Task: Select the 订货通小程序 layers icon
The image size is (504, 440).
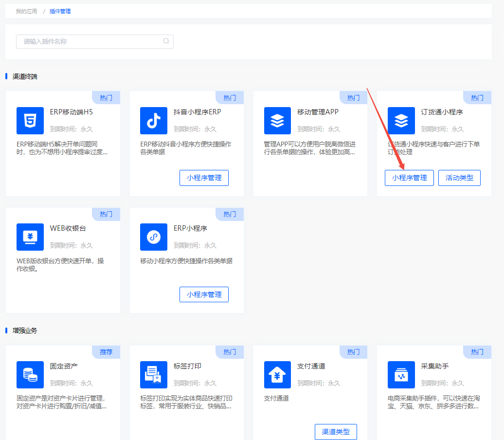Action: [x=401, y=121]
